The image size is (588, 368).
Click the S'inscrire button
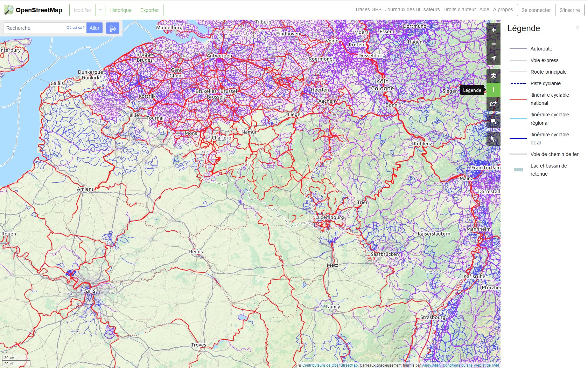(x=569, y=10)
